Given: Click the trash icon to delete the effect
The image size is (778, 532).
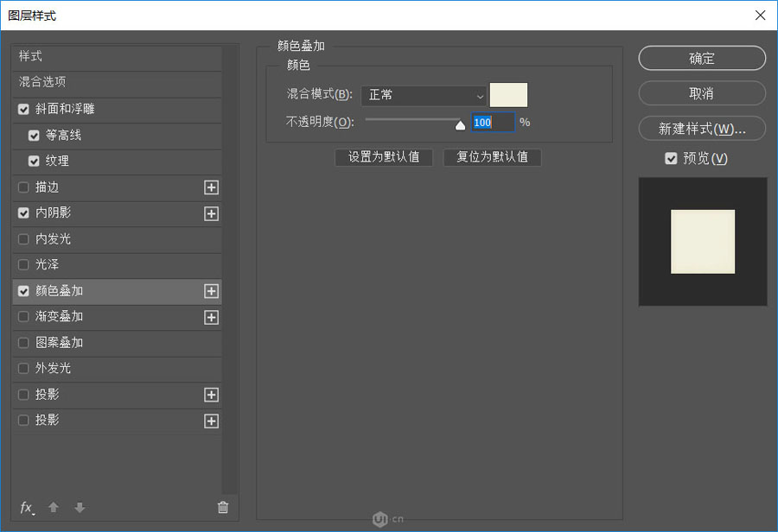Looking at the screenshot, I should (x=223, y=508).
